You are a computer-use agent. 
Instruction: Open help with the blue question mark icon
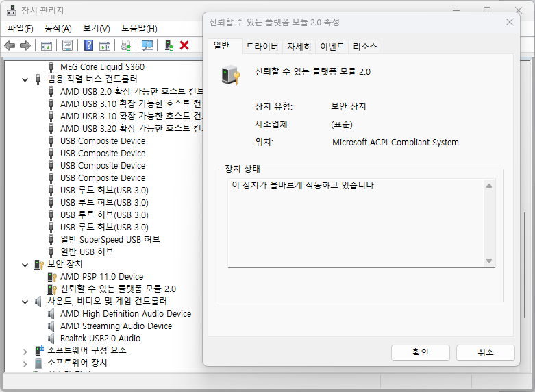coord(89,45)
